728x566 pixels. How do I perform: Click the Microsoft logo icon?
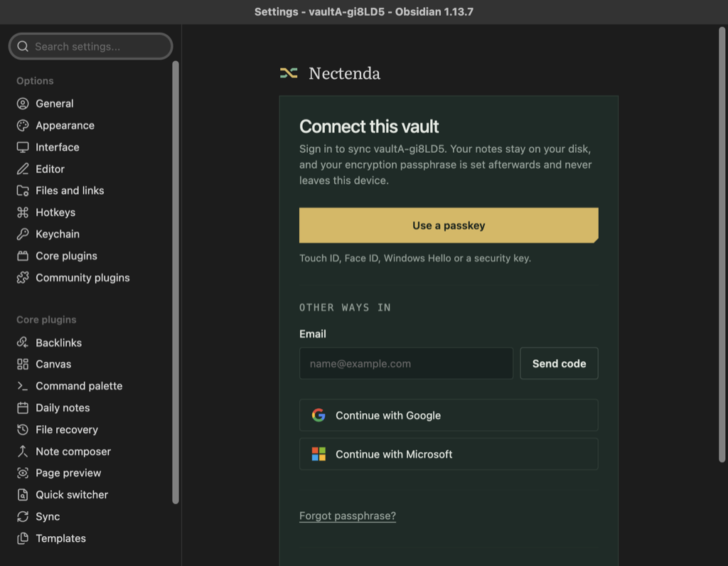(x=318, y=454)
